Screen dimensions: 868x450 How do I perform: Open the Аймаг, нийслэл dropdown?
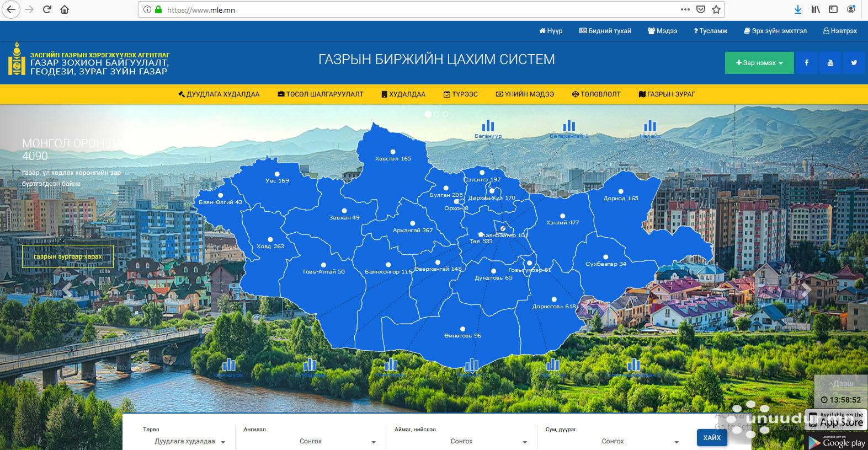[x=461, y=441]
